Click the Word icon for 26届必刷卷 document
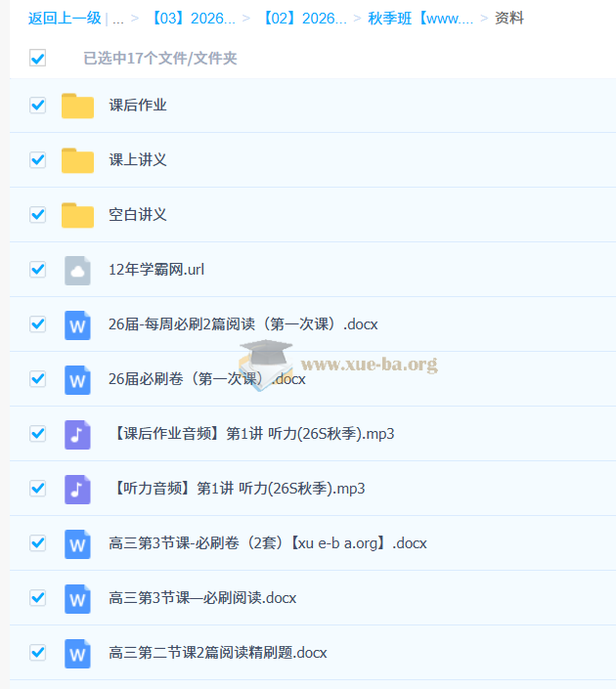 pyautogui.click(x=77, y=379)
